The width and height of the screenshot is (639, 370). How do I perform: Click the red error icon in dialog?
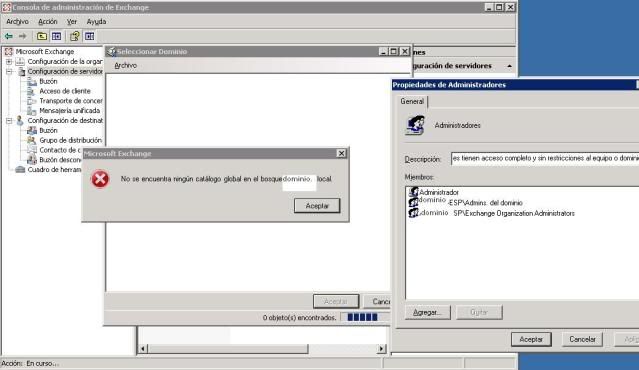100,179
